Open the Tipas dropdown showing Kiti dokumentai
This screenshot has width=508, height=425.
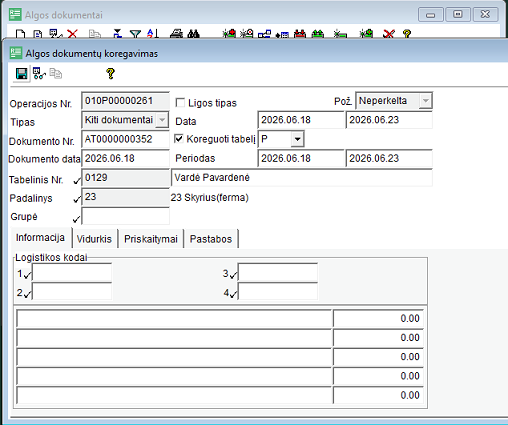tap(162, 120)
